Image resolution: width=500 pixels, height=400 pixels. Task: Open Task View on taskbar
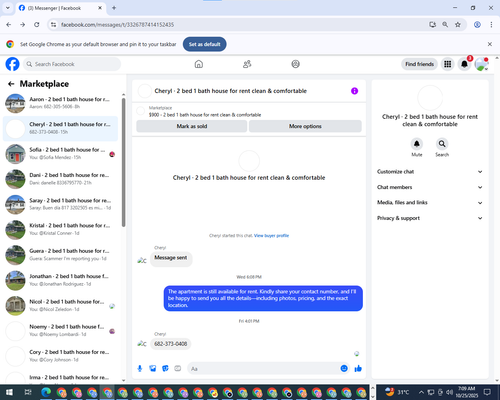click(28, 392)
